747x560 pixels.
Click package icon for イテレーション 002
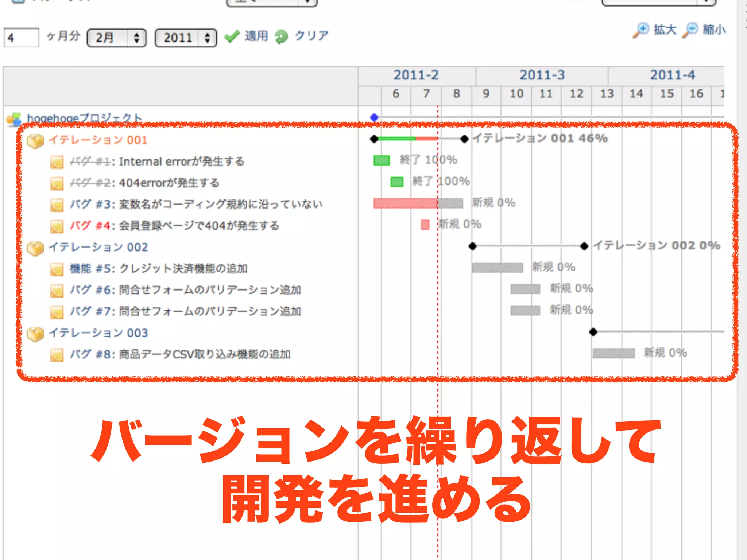tap(35, 248)
